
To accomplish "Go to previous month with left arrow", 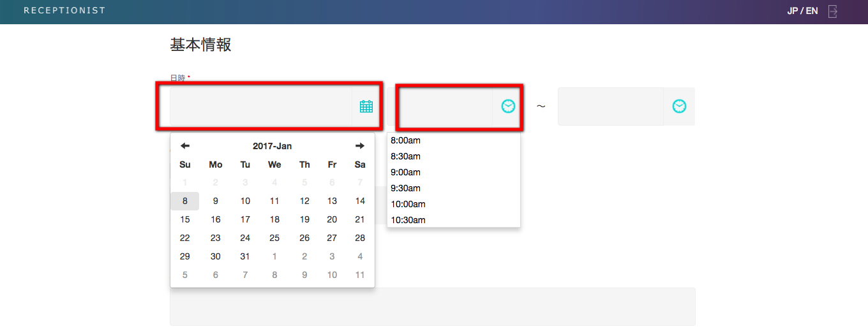I will coord(185,146).
